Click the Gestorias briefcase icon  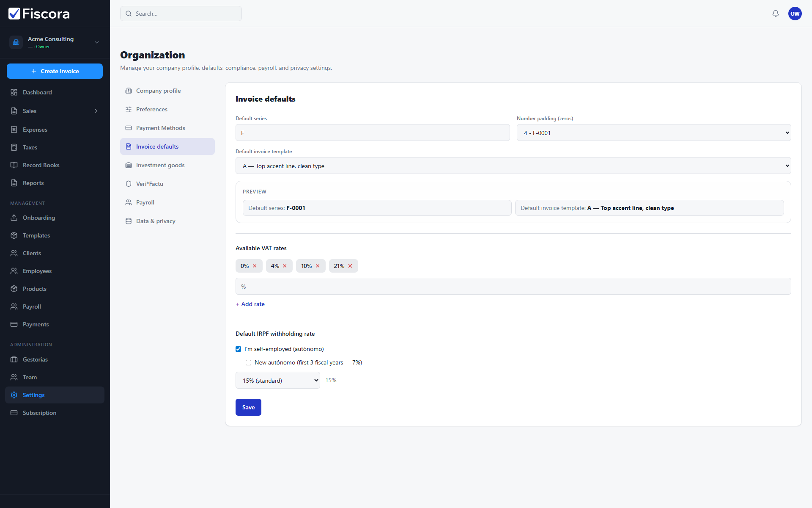pos(14,359)
